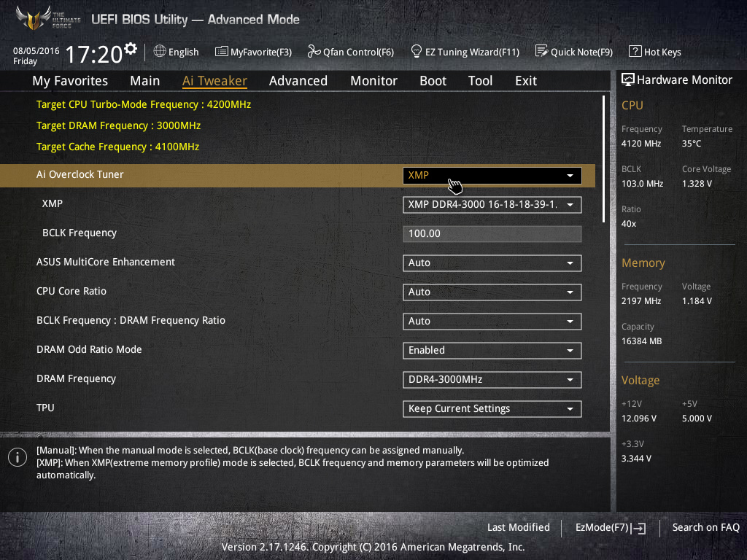The height and width of the screenshot is (560, 747).
Task: Open the Main tab
Action: (x=145, y=81)
